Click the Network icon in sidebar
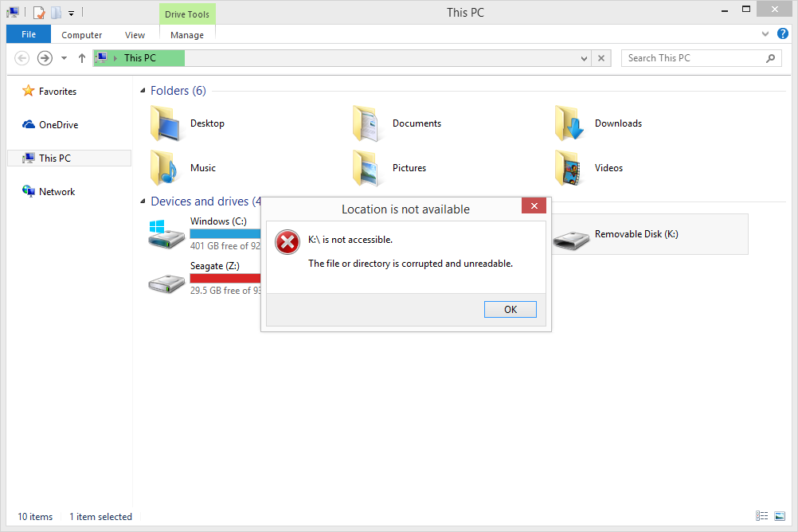798x532 pixels. pyautogui.click(x=29, y=191)
